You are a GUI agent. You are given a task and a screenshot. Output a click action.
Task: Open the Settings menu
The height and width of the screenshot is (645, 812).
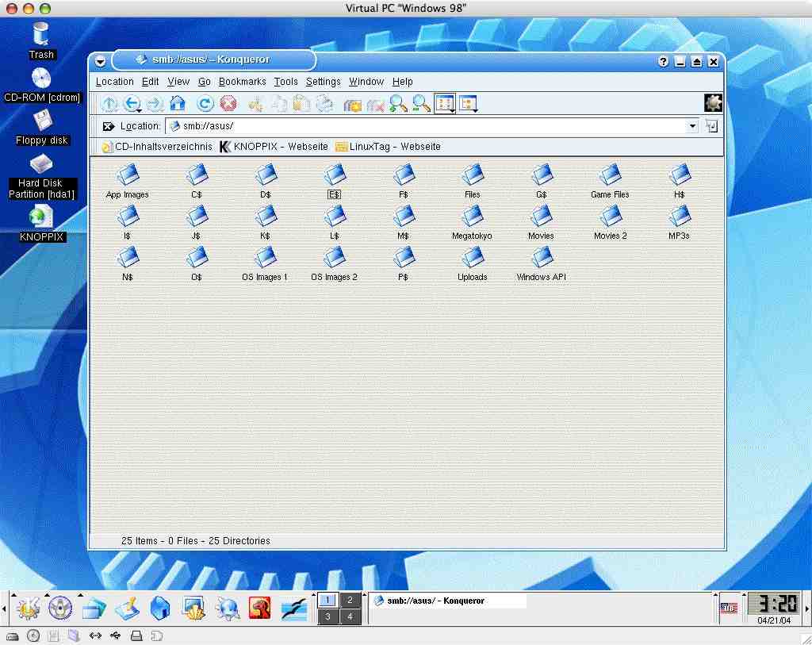(324, 82)
